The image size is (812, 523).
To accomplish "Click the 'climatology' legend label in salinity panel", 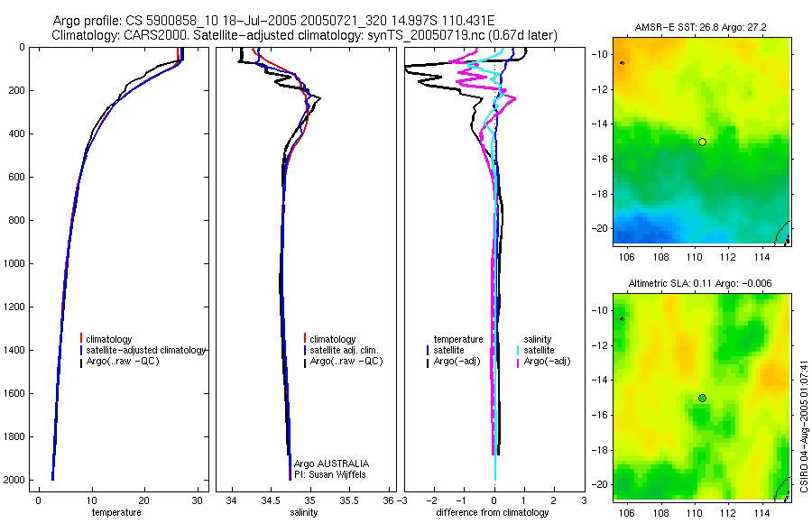I will [332, 339].
